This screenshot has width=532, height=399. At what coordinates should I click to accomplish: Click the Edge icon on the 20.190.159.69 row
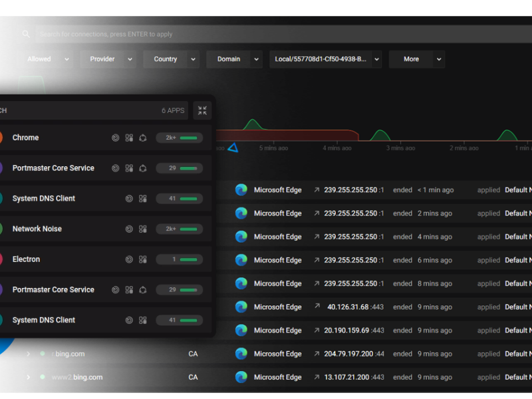click(241, 330)
